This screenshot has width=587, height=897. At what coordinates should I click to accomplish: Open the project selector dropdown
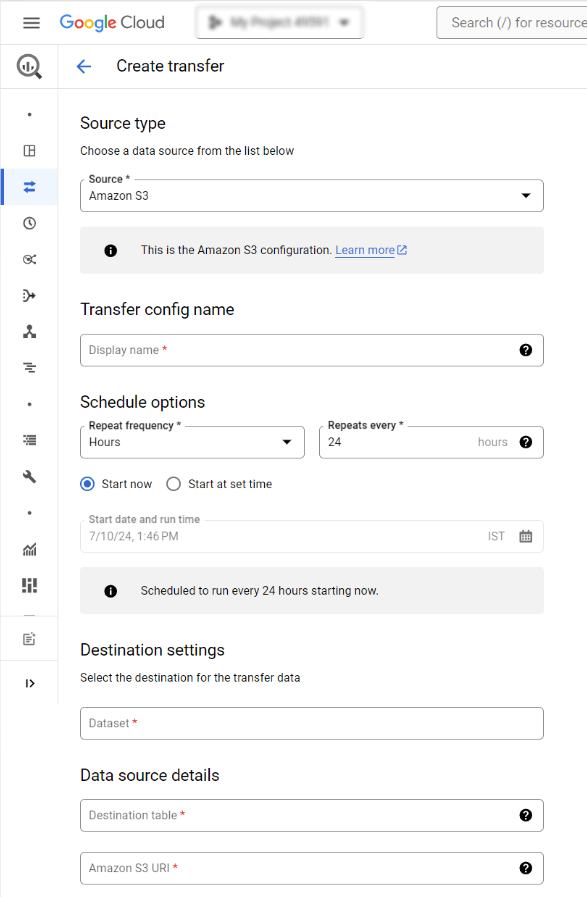(x=279, y=22)
